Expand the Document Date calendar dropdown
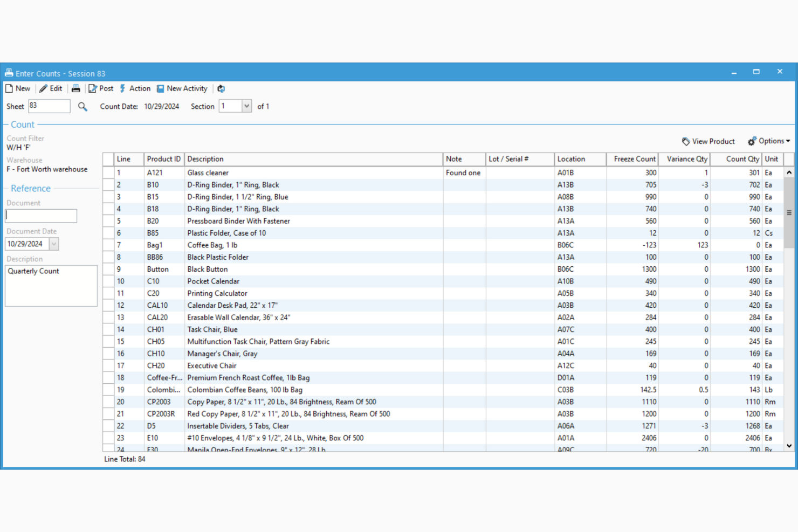Image resolution: width=798 pixels, height=532 pixels. click(x=53, y=244)
